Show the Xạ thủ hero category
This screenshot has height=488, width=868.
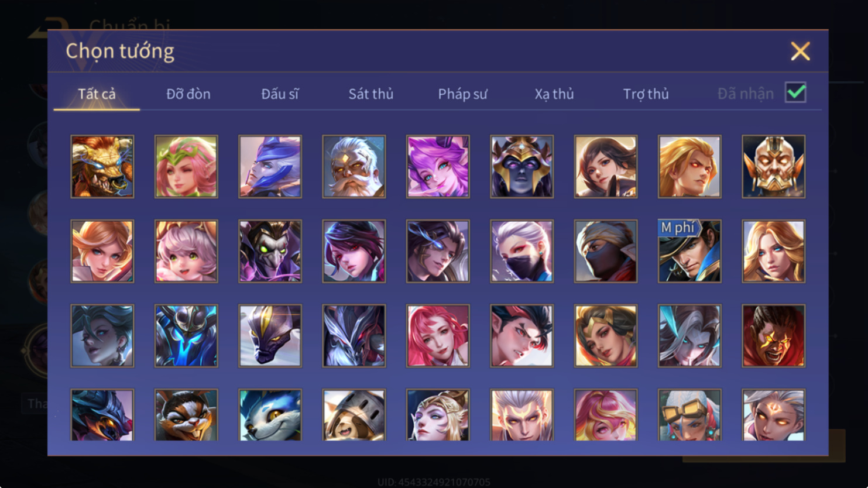click(x=554, y=94)
